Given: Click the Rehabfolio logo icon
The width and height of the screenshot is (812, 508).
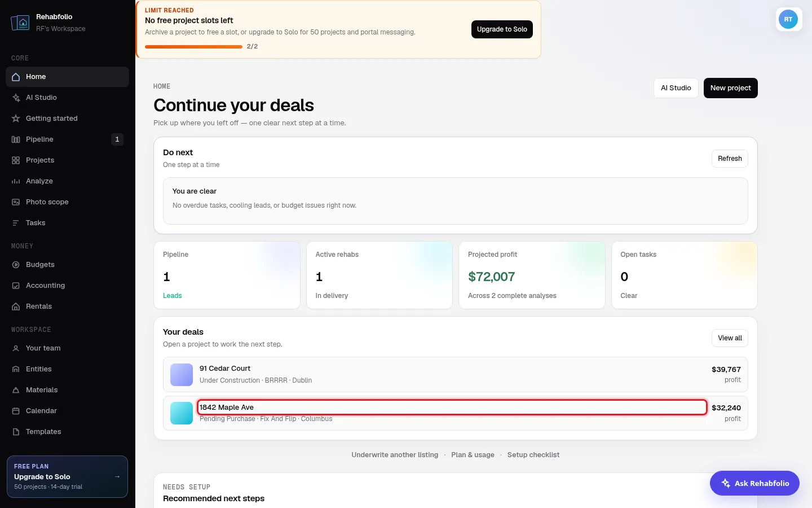Looking at the screenshot, I should pos(20,23).
